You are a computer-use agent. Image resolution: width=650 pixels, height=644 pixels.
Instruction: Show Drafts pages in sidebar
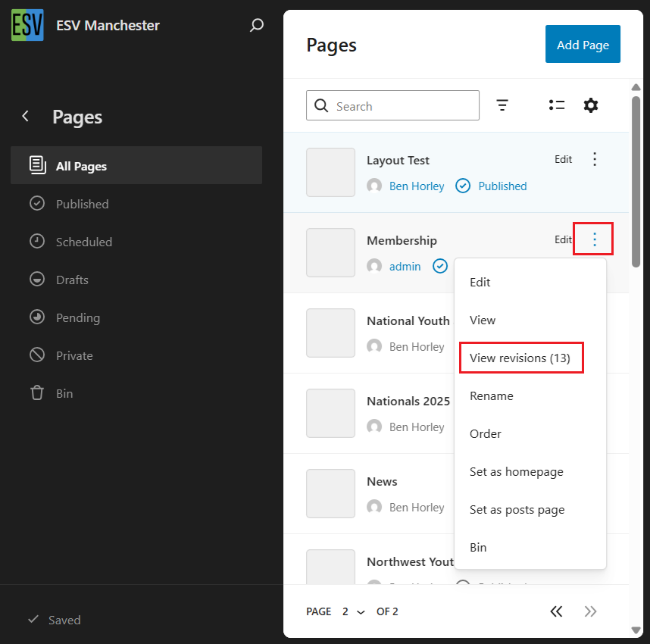point(72,280)
